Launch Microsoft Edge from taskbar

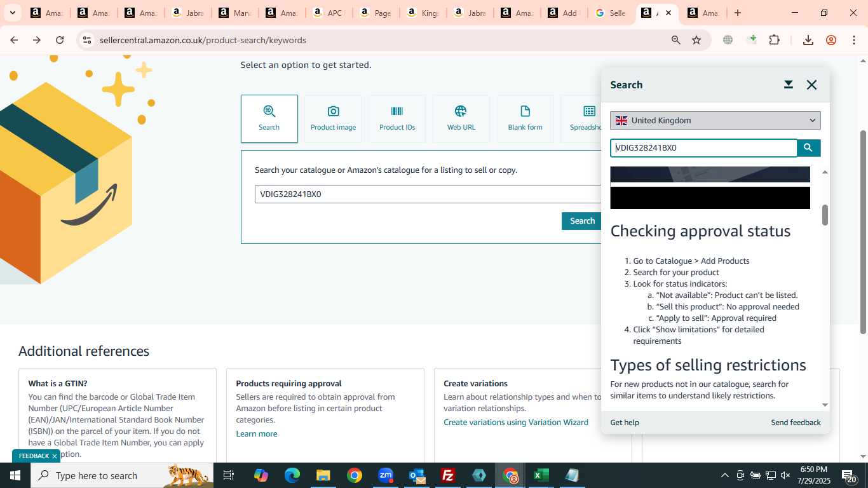[292, 475]
